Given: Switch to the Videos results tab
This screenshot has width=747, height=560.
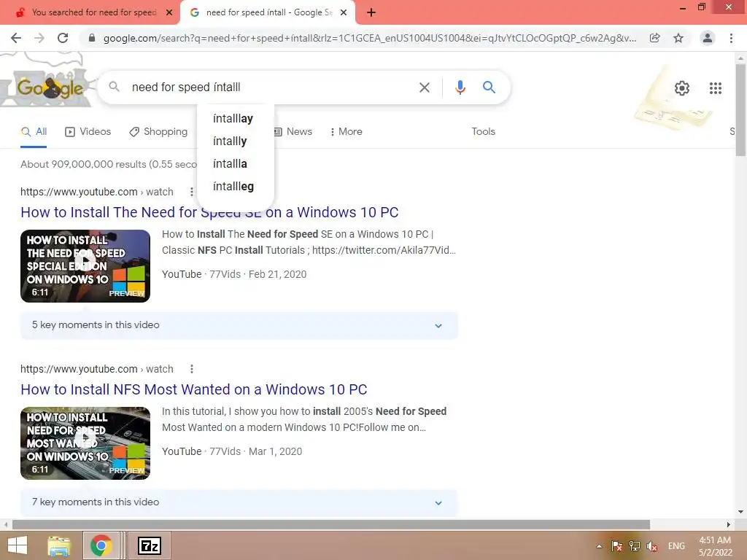Looking at the screenshot, I should [x=88, y=132].
